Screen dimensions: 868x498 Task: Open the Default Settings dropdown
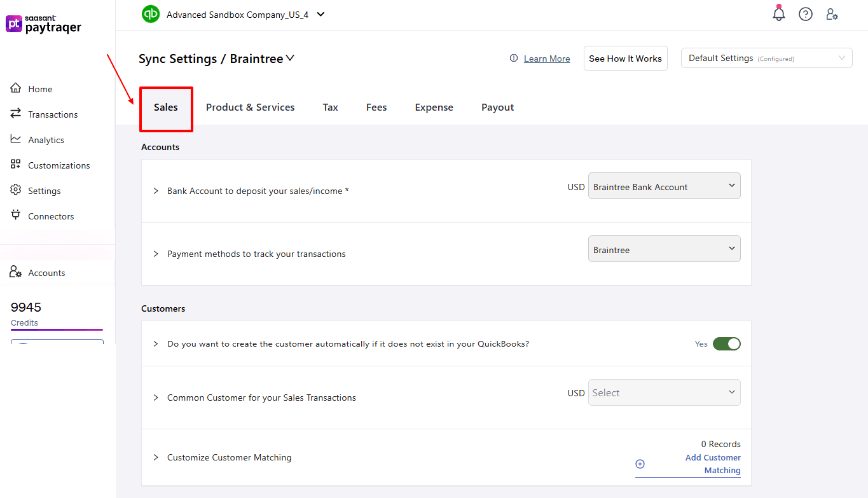tap(766, 58)
